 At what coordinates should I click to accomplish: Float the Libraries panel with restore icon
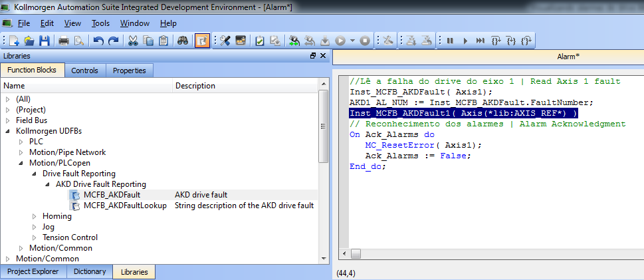pyautogui.click(x=313, y=56)
